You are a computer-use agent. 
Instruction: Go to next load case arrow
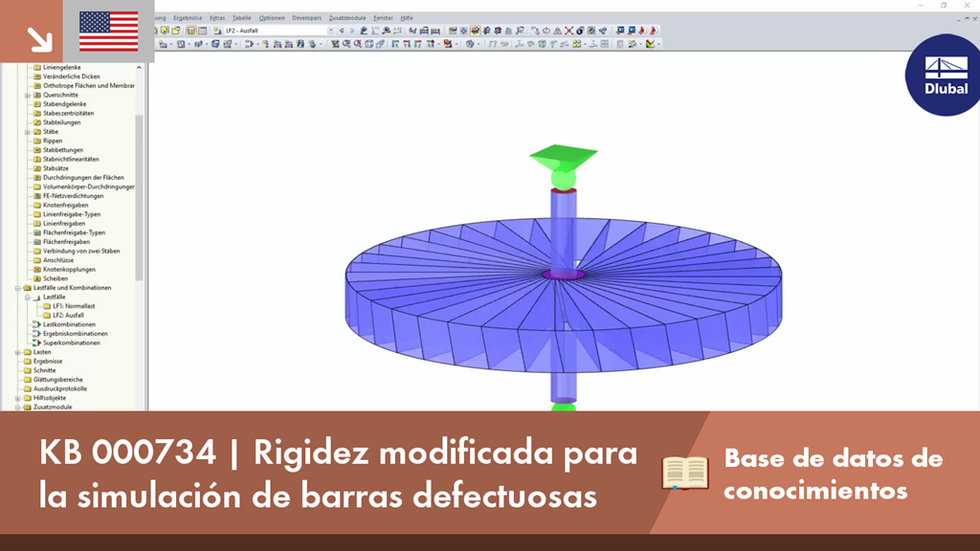tap(352, 31)
